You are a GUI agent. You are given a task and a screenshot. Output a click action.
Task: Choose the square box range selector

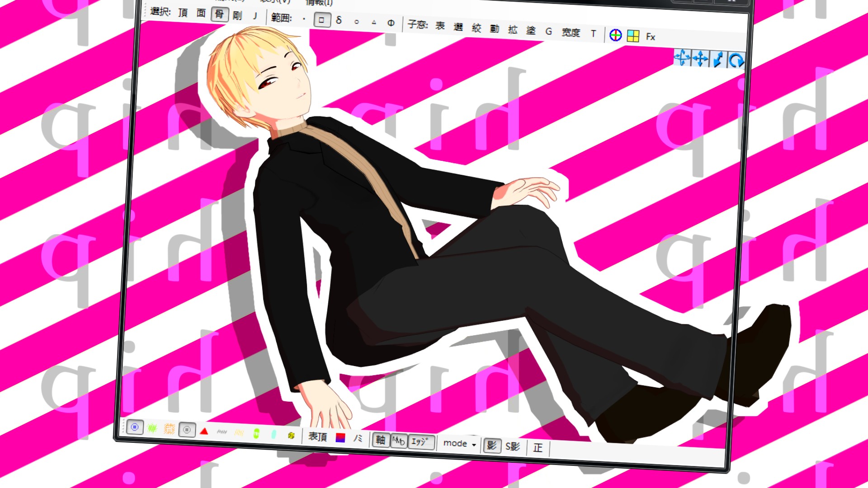322,20
